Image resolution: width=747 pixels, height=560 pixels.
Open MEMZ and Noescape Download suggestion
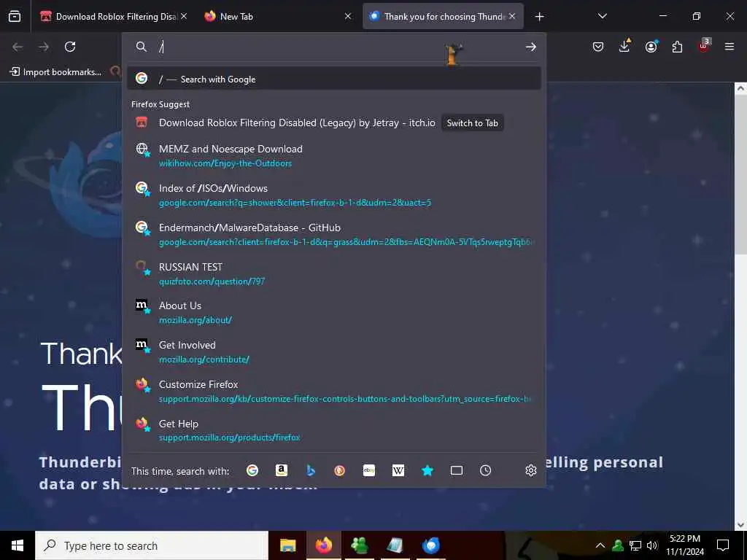coord(334,156)
